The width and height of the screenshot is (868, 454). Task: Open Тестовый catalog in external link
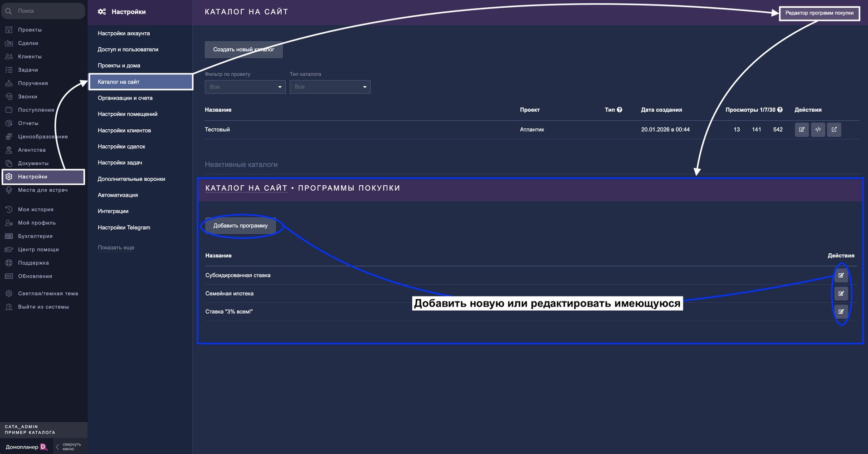coord(834,130)
